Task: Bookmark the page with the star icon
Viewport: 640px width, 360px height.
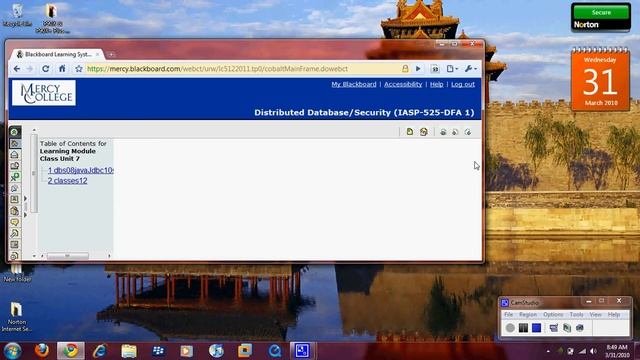Action: (79, 69)
